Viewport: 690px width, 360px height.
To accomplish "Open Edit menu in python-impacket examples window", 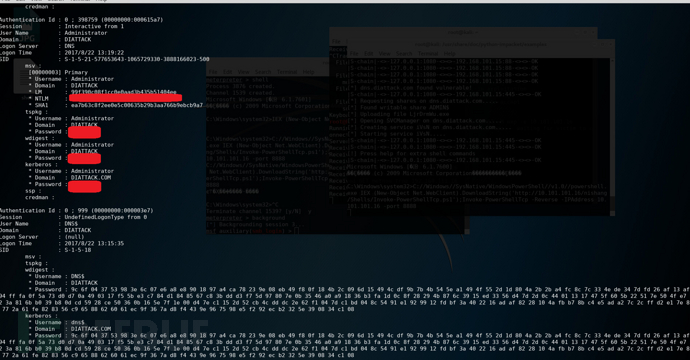I will click(369, 53).
